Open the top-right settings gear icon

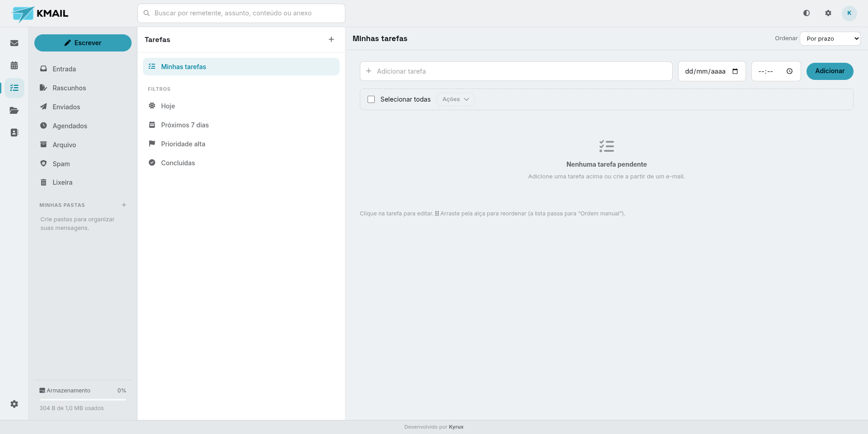point(828,13)
